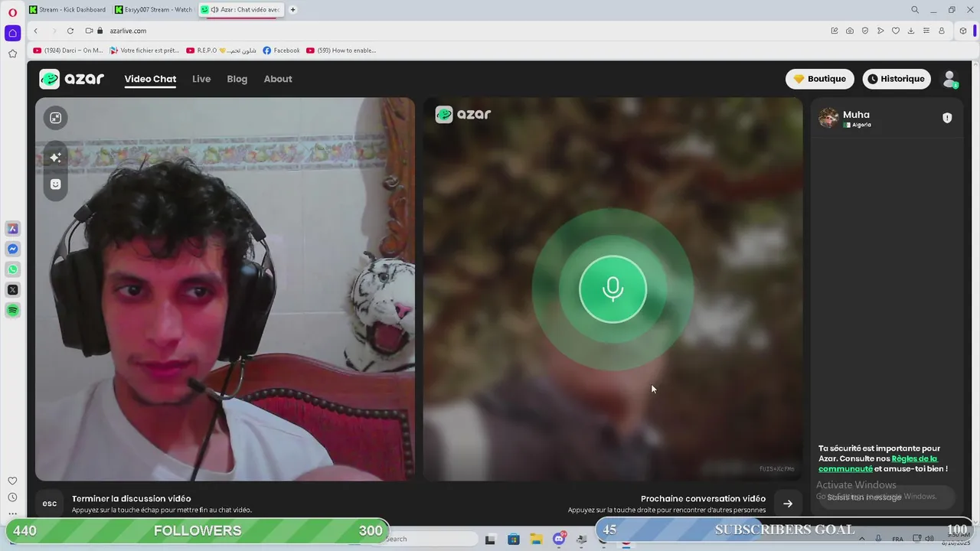Open Messenger in Opera sidebar
The width and height of the screenshot is (980, 551).
point(12,249)
